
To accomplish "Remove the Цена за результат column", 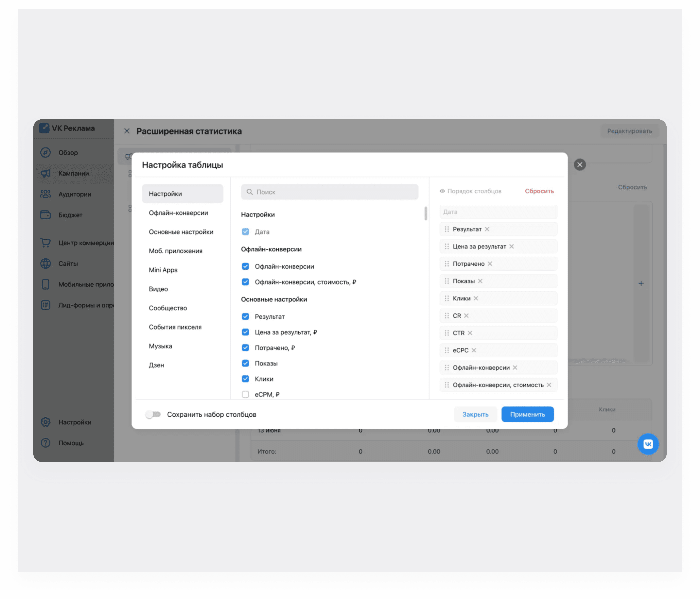I will [512, 246].
